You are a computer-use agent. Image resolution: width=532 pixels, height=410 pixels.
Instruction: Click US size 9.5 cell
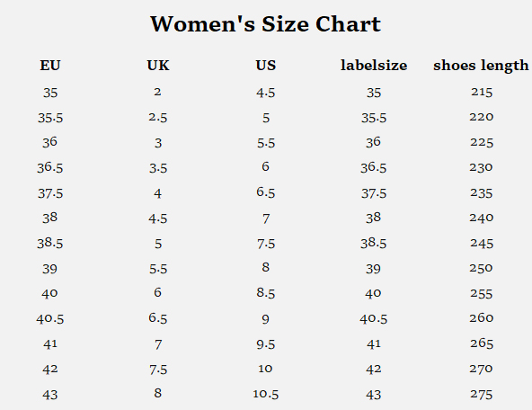click(266, 344)
